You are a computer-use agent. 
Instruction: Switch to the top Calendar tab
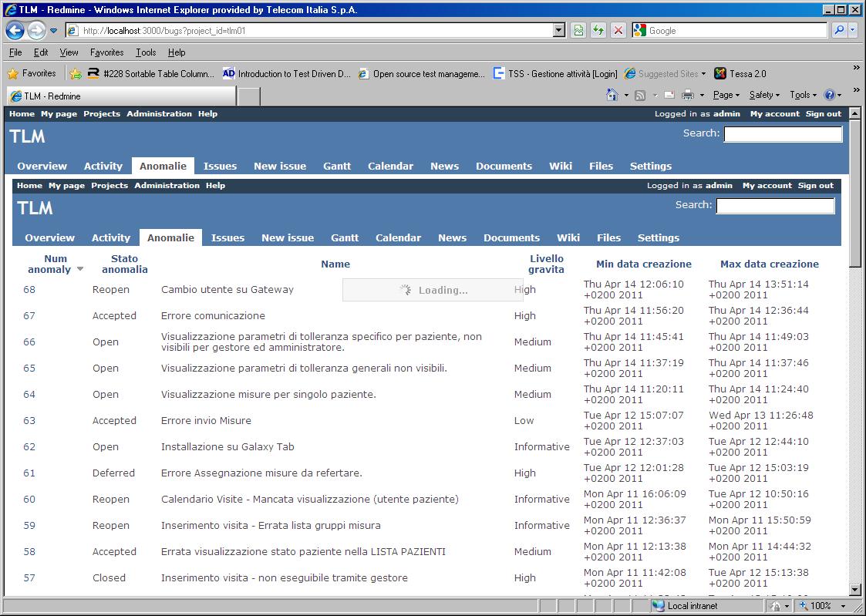(x=390, y=166)
